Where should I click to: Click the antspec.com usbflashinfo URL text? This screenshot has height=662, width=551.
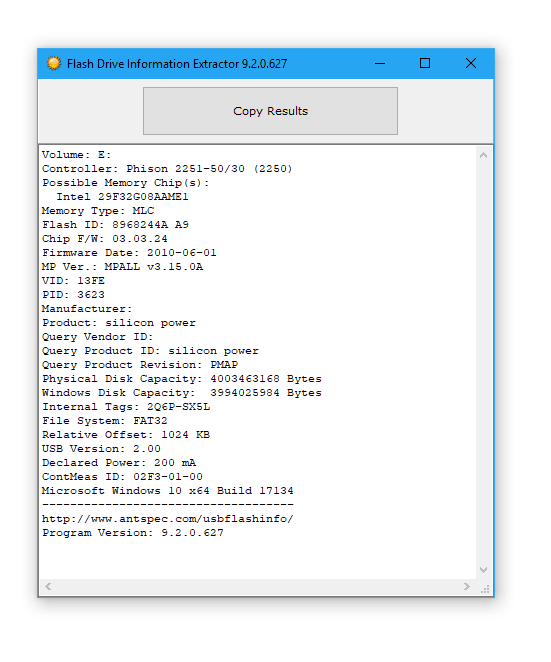(168, 519)
